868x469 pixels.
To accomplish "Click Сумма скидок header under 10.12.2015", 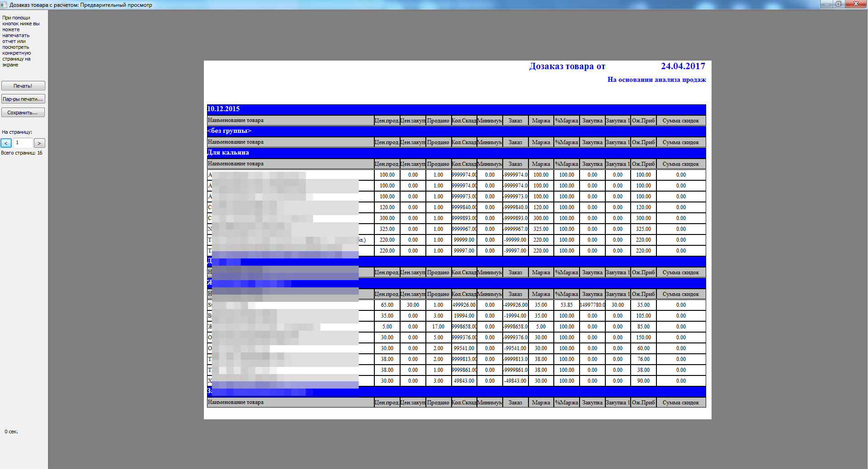I will (681, 121).
